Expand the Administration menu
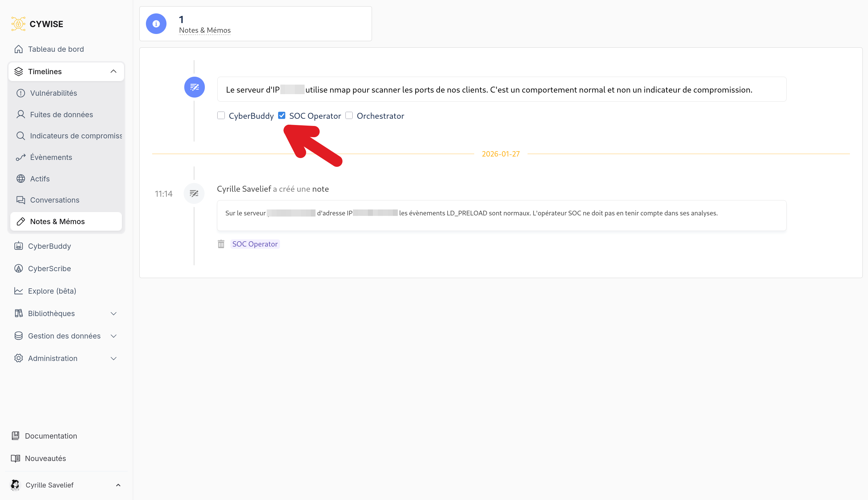Screen dimensions: 868x500 (113, 358)
